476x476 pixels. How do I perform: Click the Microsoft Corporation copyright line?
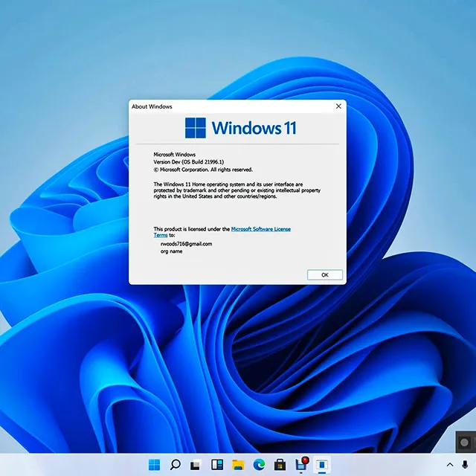pyautogui.click(x=203, y=170)
